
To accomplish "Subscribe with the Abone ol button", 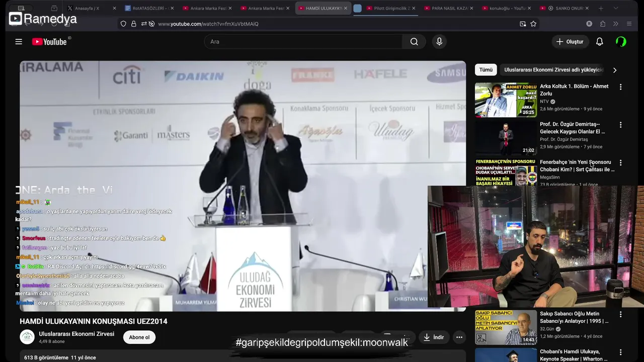I will click(139, 337).
